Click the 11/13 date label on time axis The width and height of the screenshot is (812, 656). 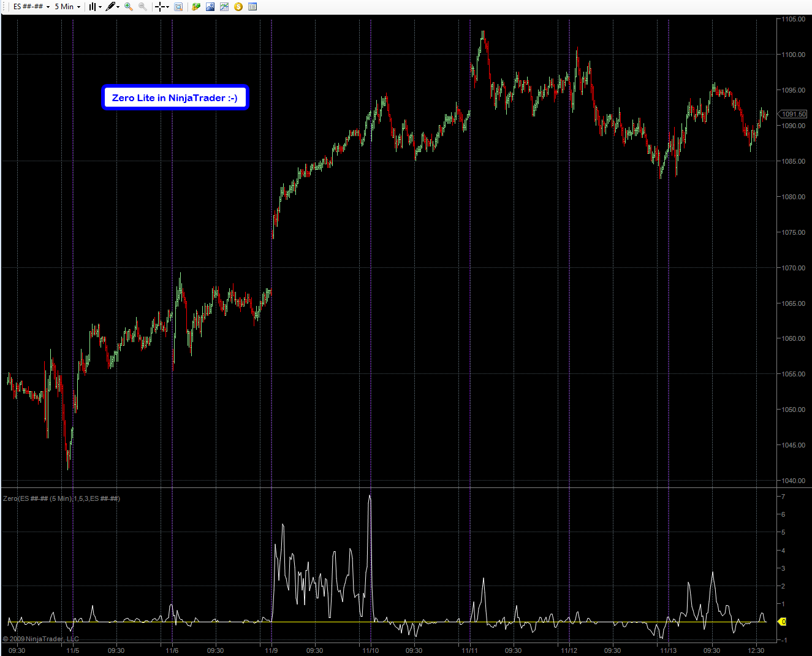669,650
